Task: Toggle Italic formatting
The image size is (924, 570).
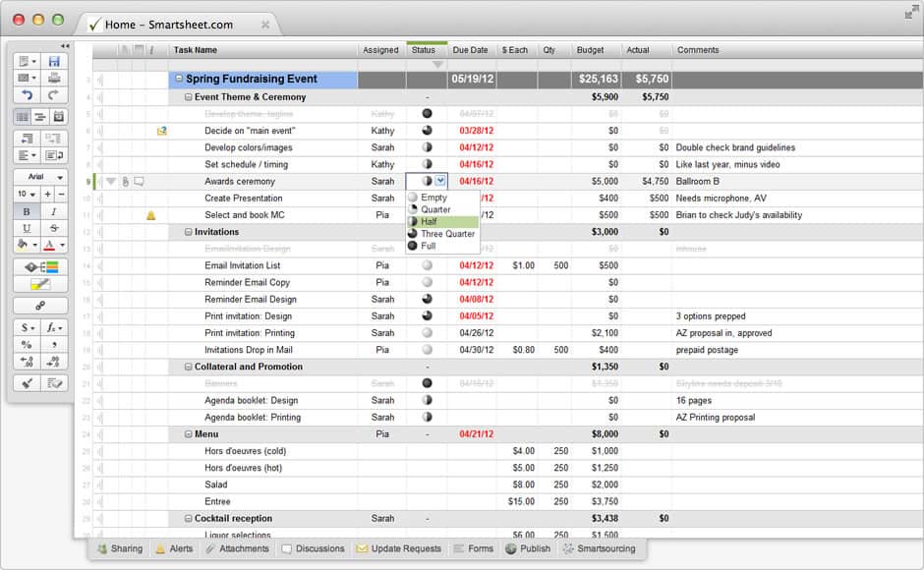Action: pos(54,211)
